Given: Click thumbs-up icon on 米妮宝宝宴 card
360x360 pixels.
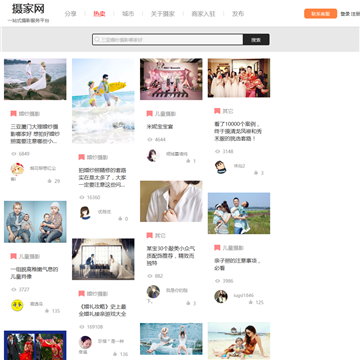Looking at the screenshot, I should pos(188,161).
